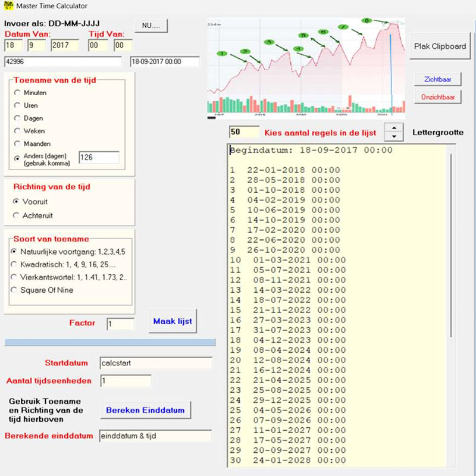Screen dimensions: 476x476
Task: Click list row 20 12-08-2024
Action: pyautogui.click(x=288, y=361)
